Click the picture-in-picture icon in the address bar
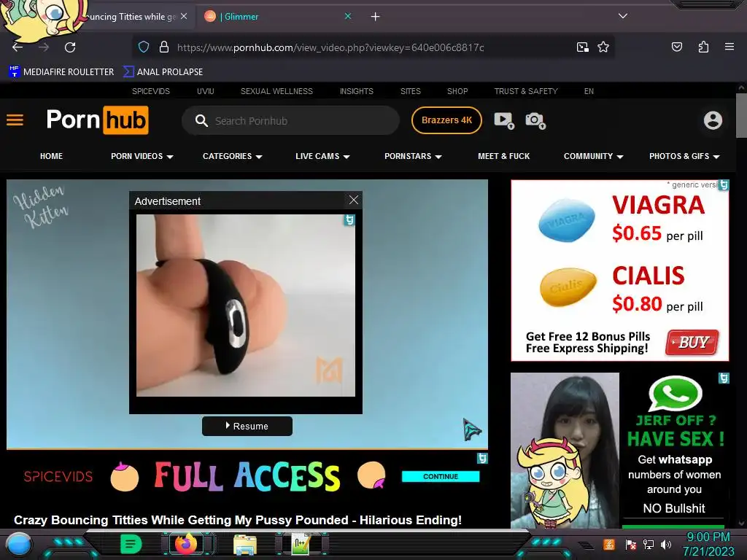This screenshot has height=560, width=747. point(582,47)
